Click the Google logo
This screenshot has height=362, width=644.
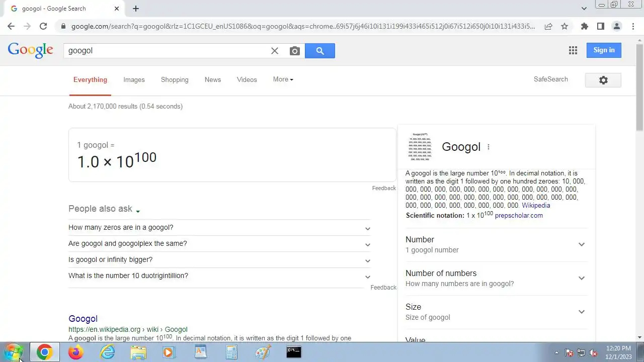[x=30, y=50]
